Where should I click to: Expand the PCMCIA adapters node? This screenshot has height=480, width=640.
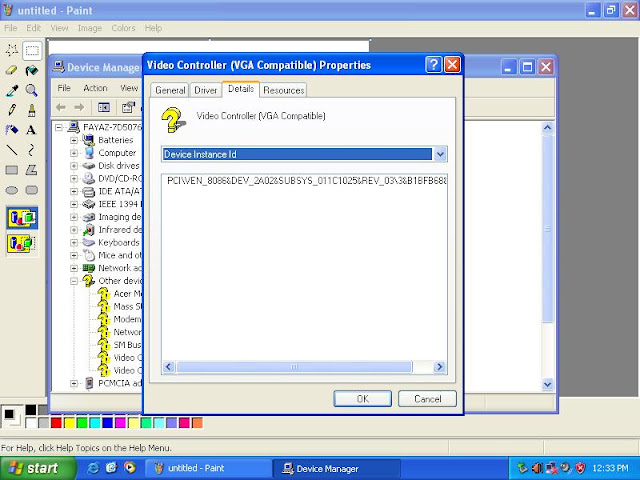74,383
